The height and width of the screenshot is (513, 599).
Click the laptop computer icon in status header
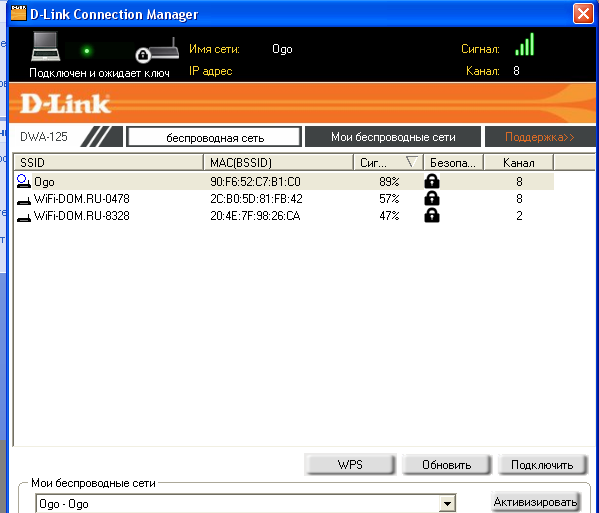pyautogui.click(x=46, y=47)
